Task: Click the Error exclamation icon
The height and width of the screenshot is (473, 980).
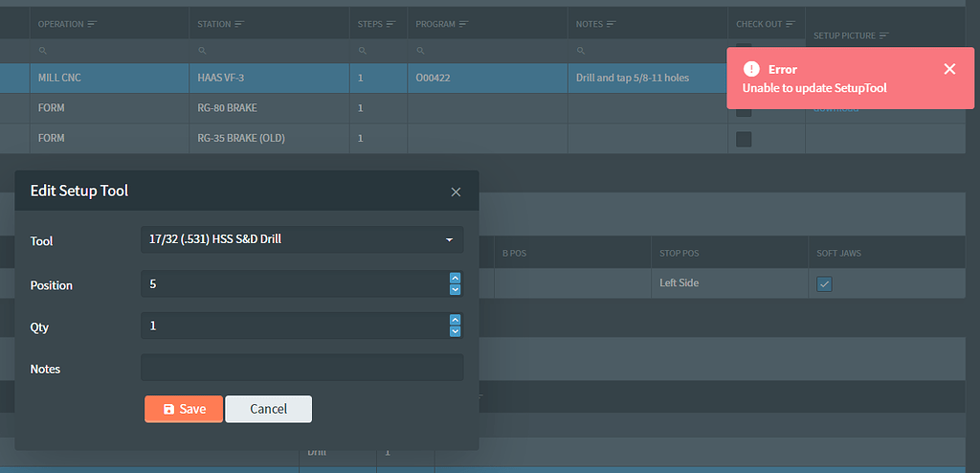Action: [751, 69]
